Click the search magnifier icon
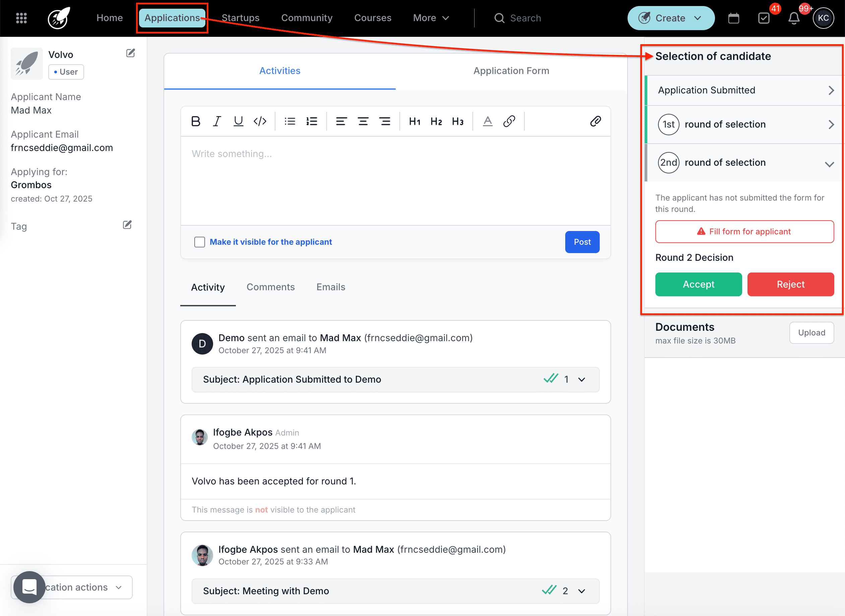845x616 pixels. (x=499, y=18)
